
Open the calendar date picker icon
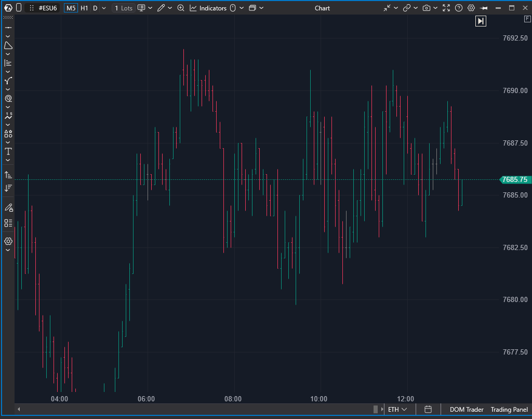[x=428, y=409]
